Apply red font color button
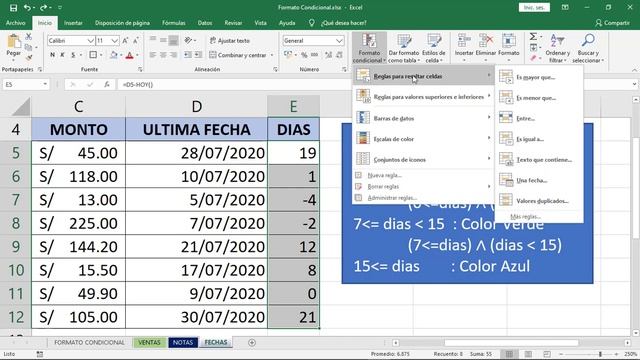640x360 pixels. coord(129,55)
